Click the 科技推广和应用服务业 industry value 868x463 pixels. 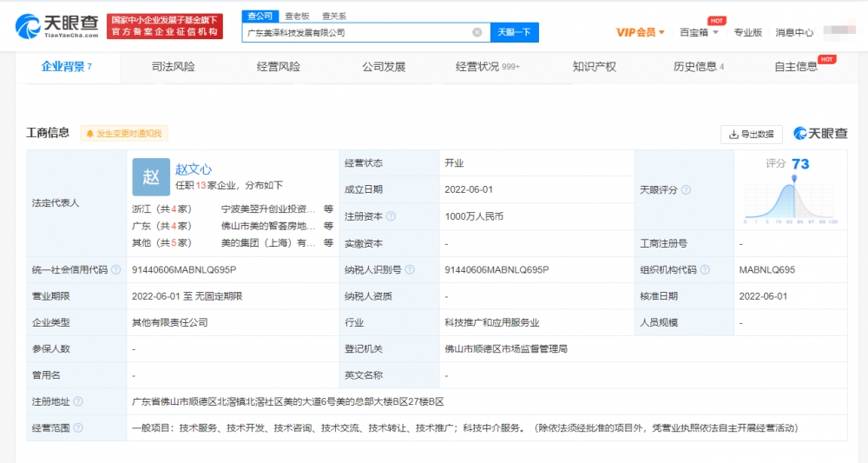tap(491, 322)
